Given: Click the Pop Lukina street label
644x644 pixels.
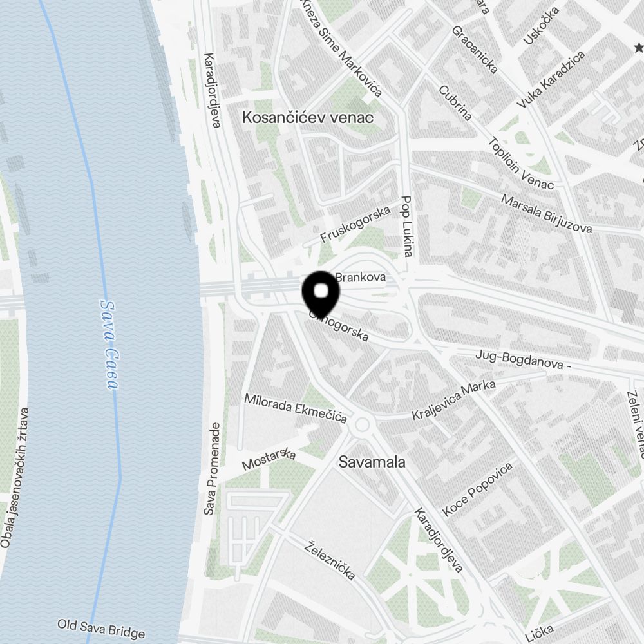Looking at the screenshot, I should pos(406,226).
